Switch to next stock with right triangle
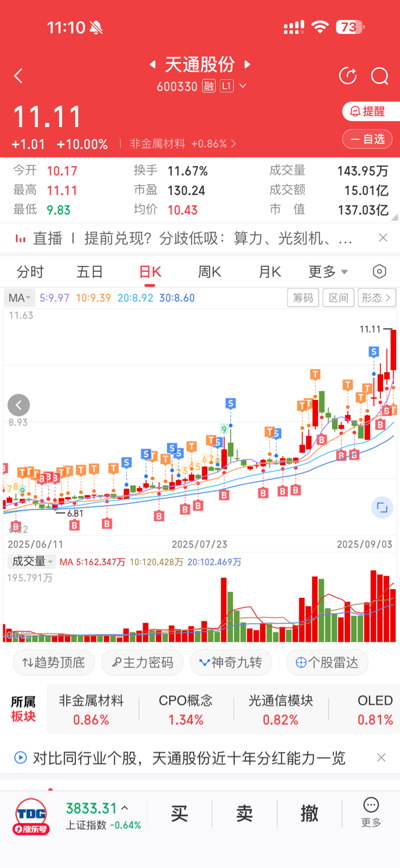The width and height of the screenshot is (400, 868). (247, 64)
